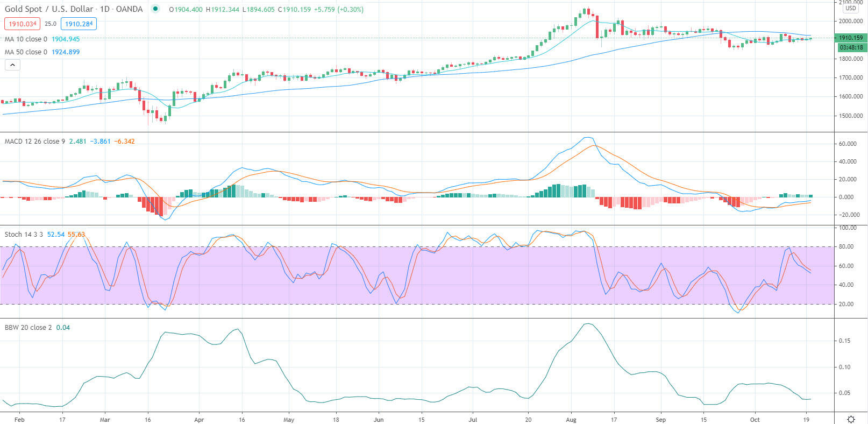Open chart settings gear icon
The height and width of the screenshot is (424, 868).
851,419
